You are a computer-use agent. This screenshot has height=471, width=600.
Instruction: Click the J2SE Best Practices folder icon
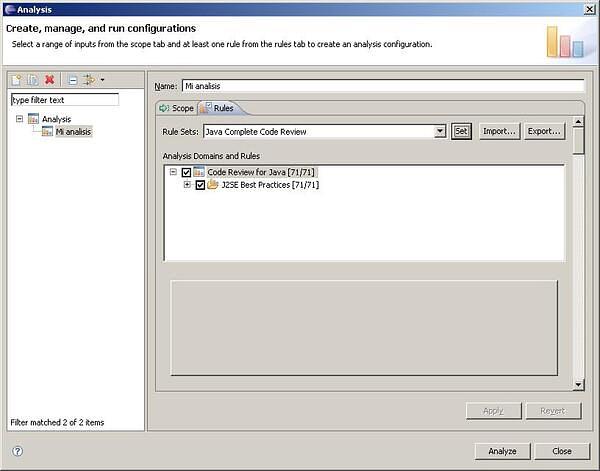[213, 185]
